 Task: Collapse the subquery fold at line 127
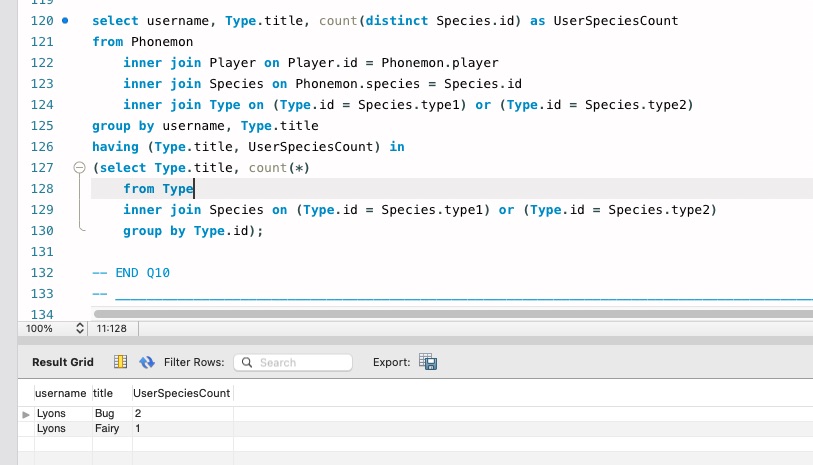tap(80, 168)
